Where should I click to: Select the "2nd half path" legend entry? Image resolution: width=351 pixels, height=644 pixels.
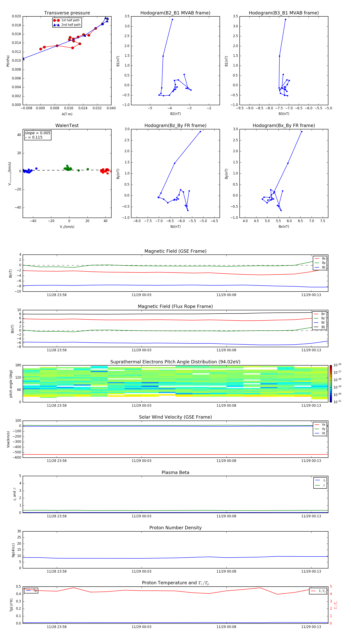tap(67, 25)
